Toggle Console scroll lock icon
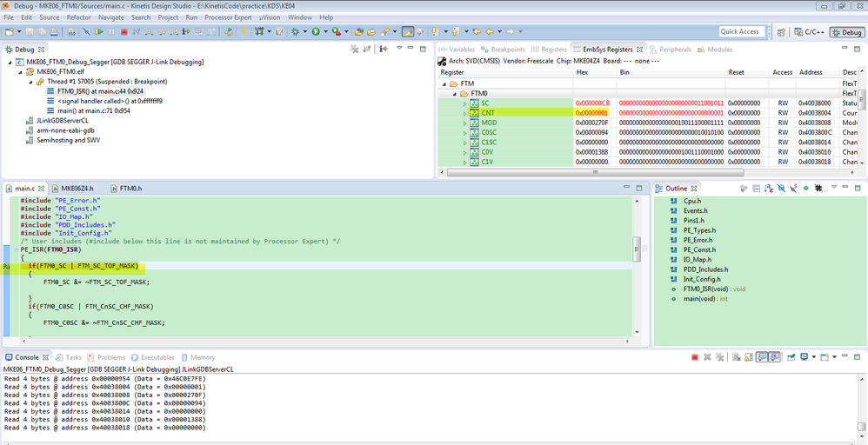The height and width of the screenshot is (445, 868). tap(749, 357)
